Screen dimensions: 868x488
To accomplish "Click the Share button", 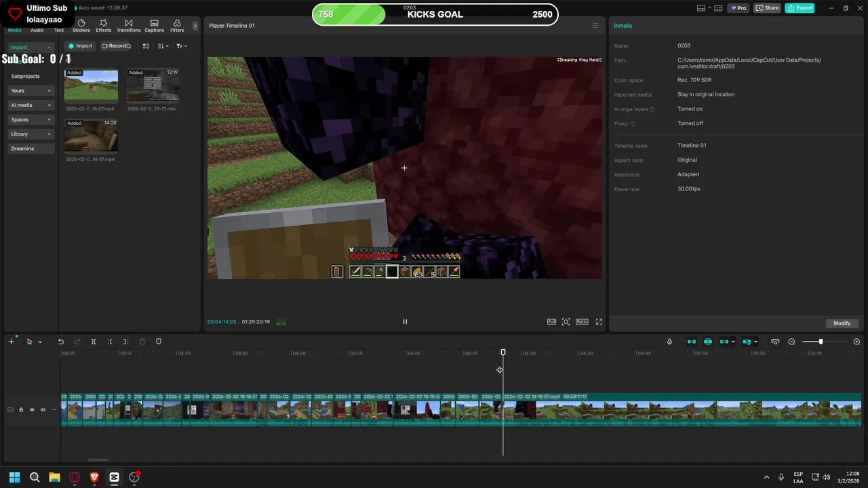I will (x=768, y=8).
